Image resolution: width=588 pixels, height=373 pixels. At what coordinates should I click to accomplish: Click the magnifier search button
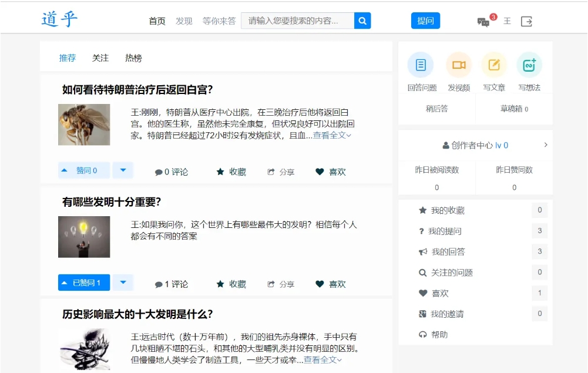(362, 21)
